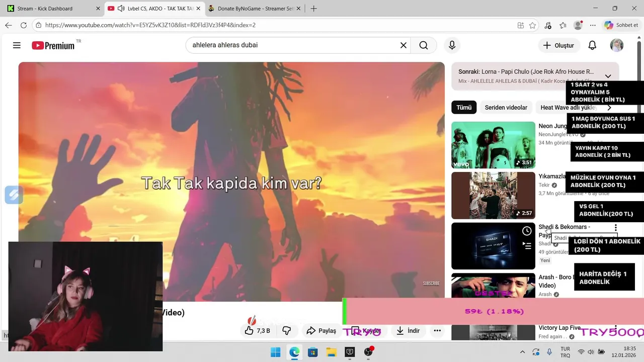The image size is (644, 362).
Task: Share the video with Paylaş
Action: coord(321,330)
